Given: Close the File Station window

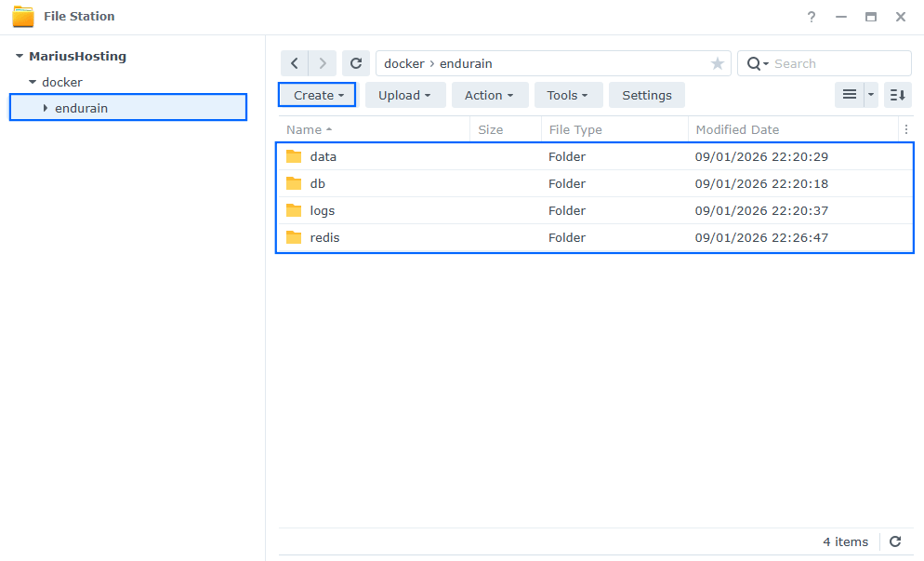Looking at the screenshot, I should click(901, 17).
